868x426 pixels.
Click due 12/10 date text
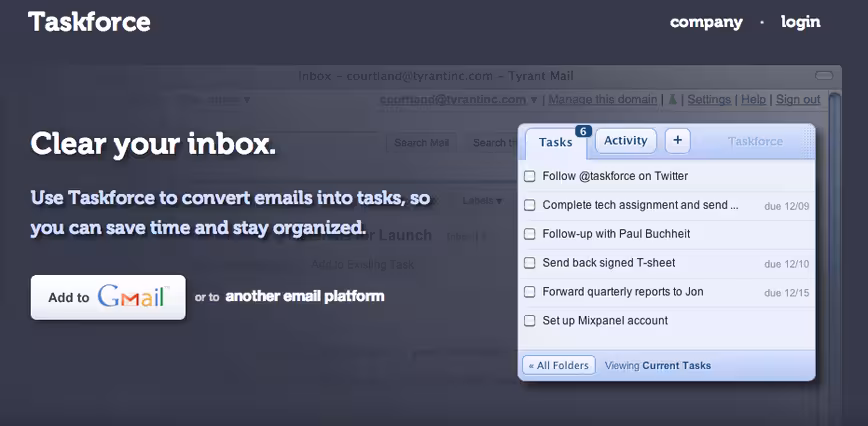[x=787, y=264]
